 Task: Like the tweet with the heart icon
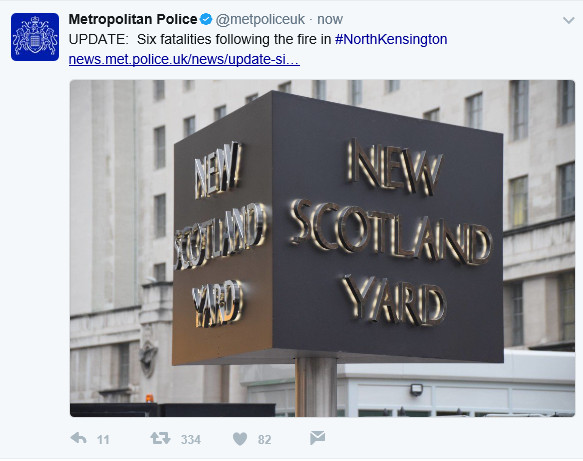[x=240, y=439]
